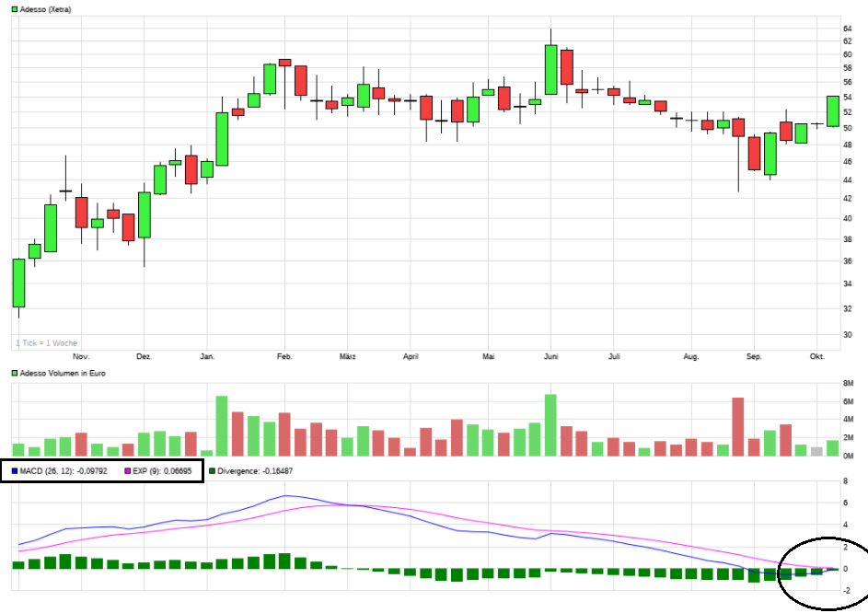This screenshot has height=613, width=868.
Task: Click the 'Jan.' month label
Action: pos(207,356)
